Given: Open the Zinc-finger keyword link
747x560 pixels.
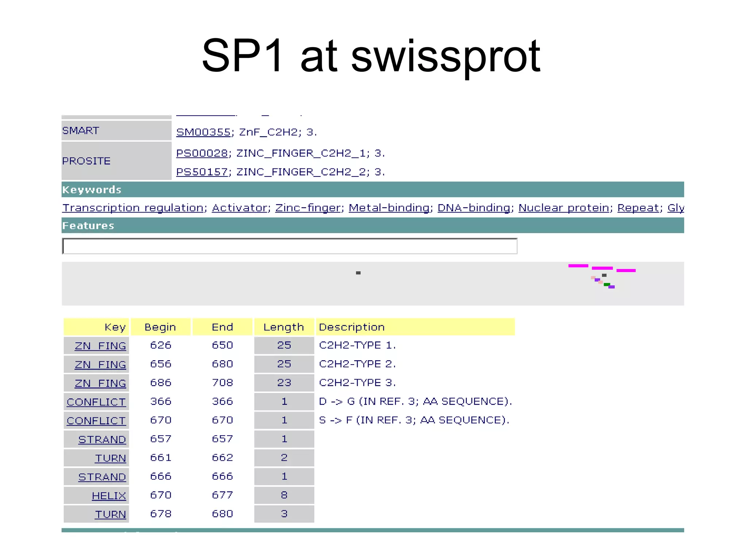Looking at the screenshot, I should [x=308, y=208].
